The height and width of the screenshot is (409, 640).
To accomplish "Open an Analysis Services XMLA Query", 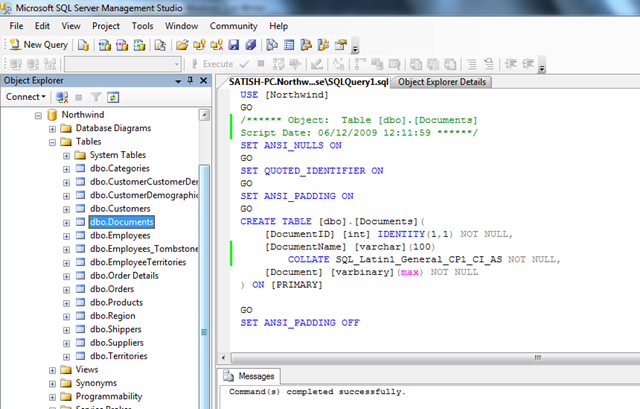I will [x=139, y=45].
